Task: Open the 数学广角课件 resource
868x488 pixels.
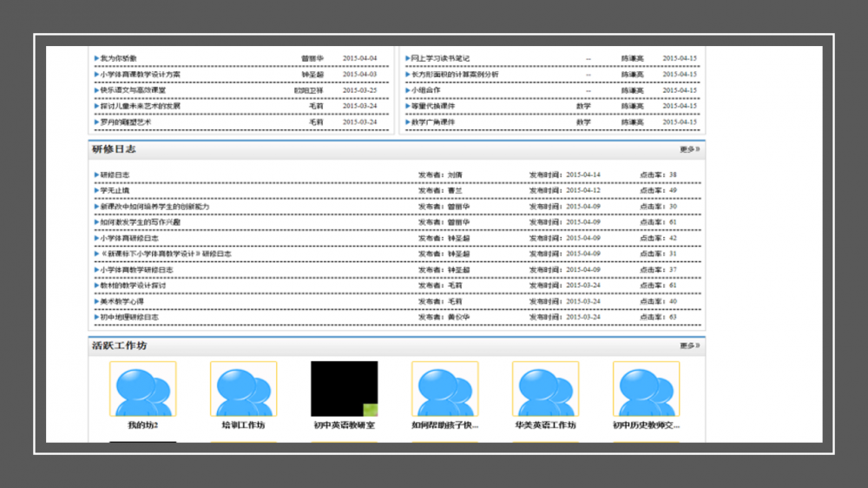Action: (432, 122)
